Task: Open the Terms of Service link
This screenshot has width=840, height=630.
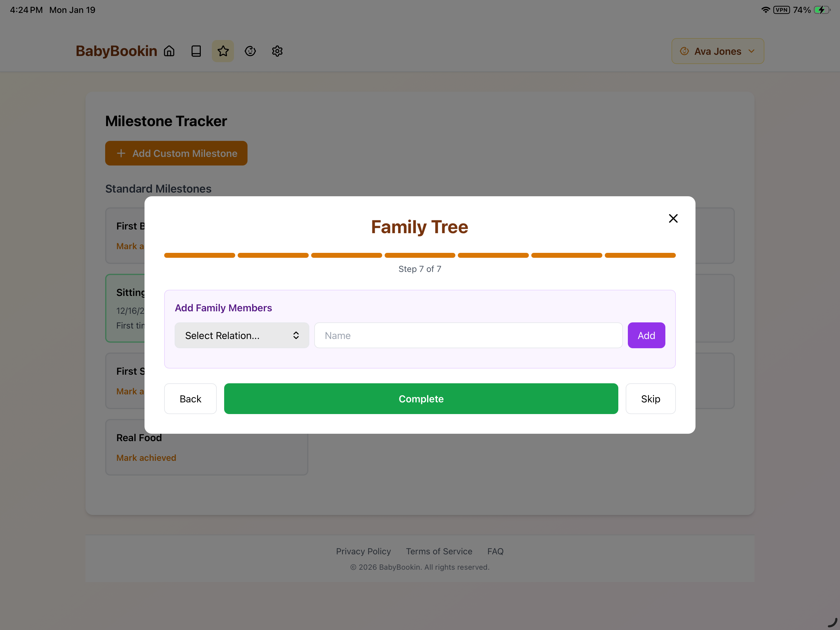Action: click(439, 551)
